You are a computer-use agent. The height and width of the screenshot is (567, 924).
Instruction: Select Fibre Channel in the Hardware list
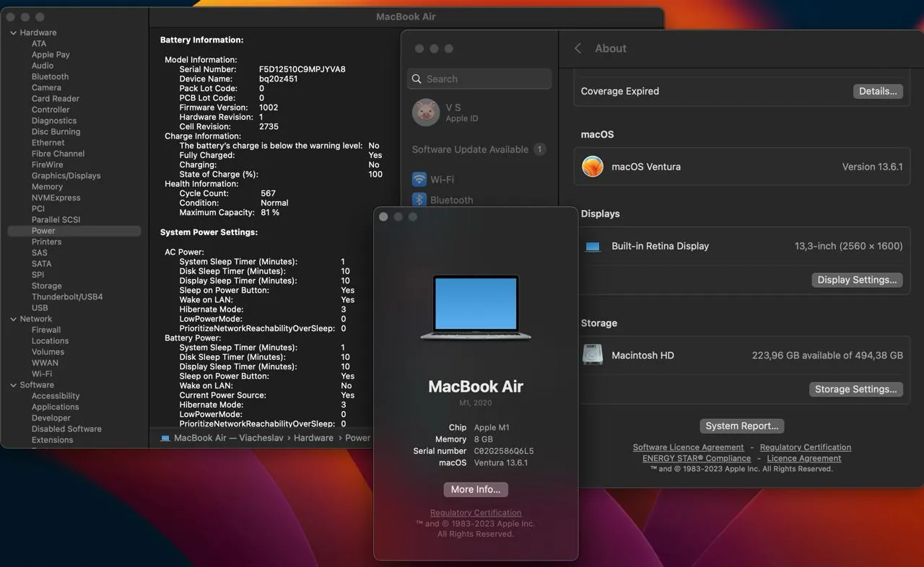(x=58, y=154)
